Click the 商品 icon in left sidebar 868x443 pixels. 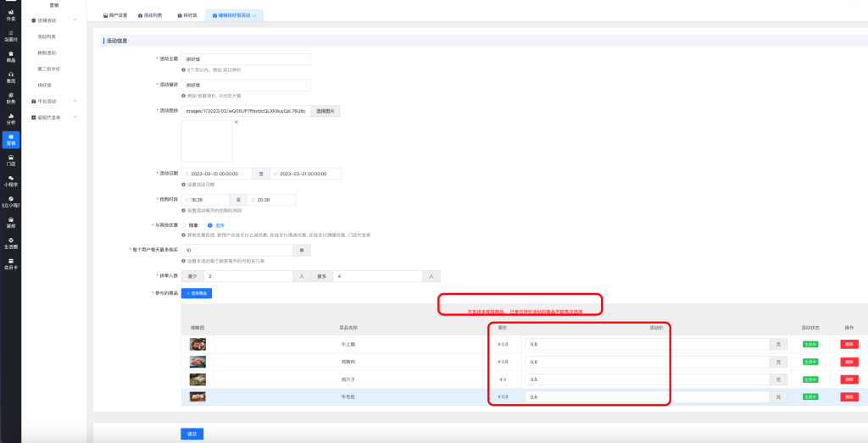click(10, 56)
